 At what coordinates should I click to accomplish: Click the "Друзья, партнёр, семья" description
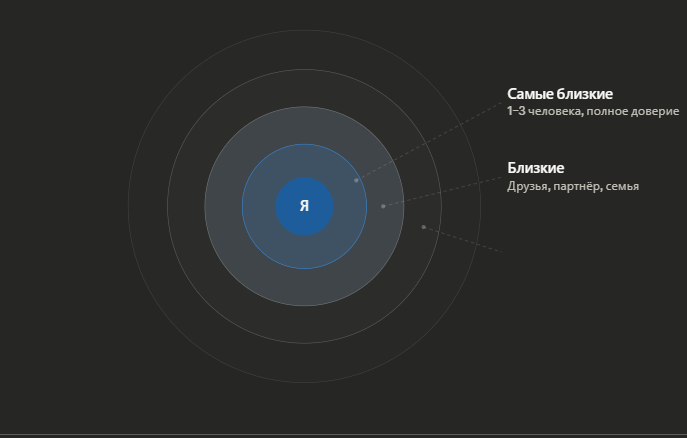(572, 186)
